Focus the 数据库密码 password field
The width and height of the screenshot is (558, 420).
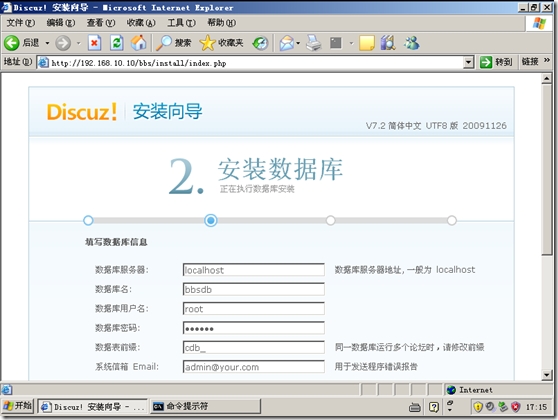(x=254, y=328)
